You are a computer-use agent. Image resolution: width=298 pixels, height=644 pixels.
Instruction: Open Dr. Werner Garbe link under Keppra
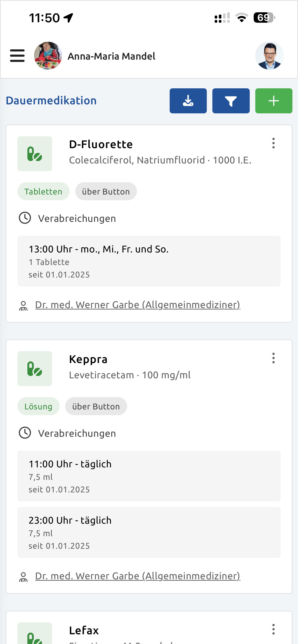click(x=138, y=576)
